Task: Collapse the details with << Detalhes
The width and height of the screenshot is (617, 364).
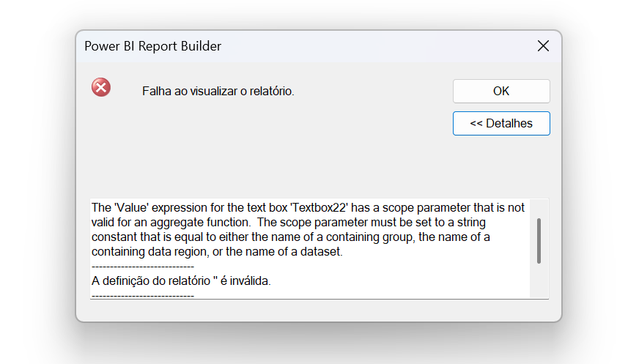Action: pos(501,124)
